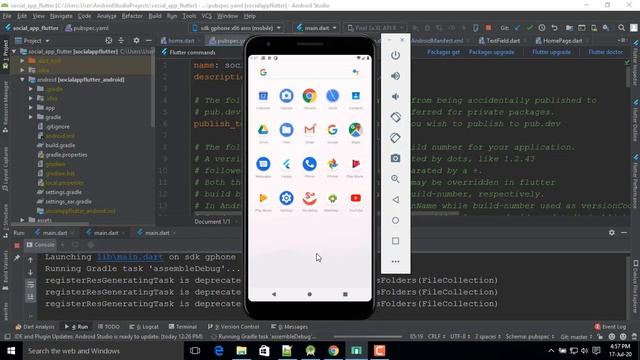Click the Flutter doctor link
The height and width of the screenshot is (360, 640).
coord(605,52)
